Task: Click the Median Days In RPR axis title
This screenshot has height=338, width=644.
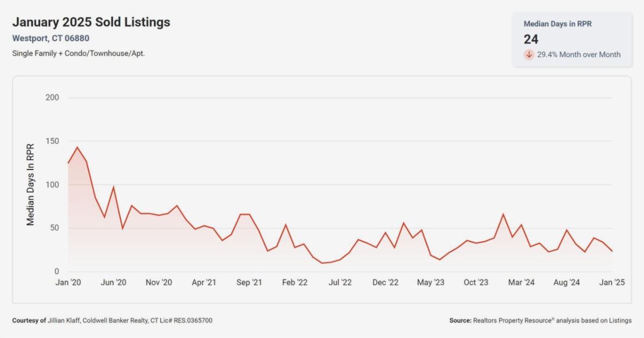Action: coord(31,185)
